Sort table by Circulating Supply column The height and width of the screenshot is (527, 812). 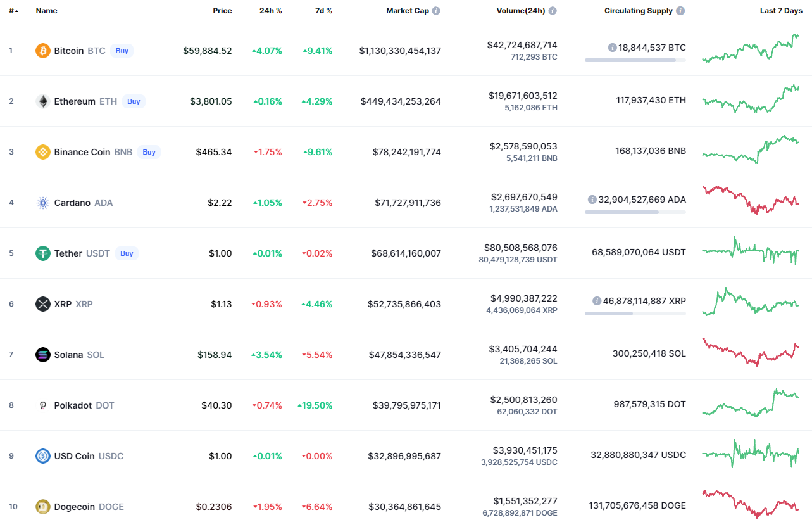pyautogui.click(x=639, y=11)
